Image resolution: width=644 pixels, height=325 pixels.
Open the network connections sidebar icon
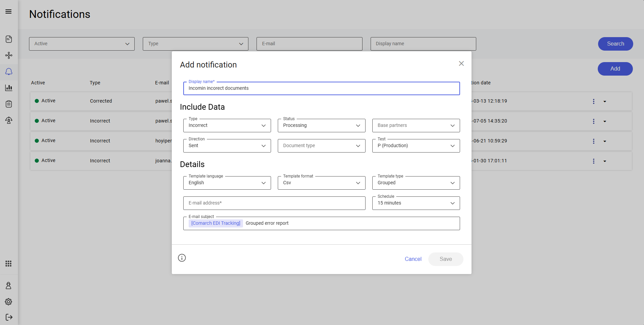pyautogui.click(x=9, y=55)
